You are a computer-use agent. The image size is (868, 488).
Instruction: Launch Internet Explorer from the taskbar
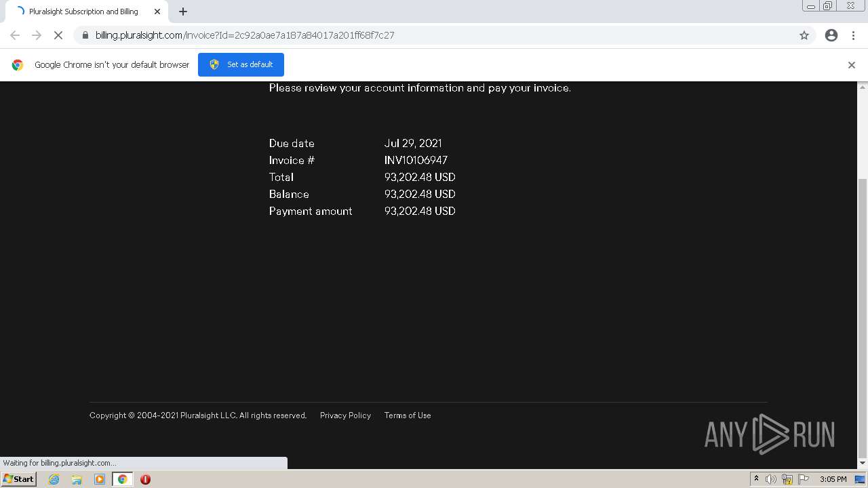click(x=54, y=479)
